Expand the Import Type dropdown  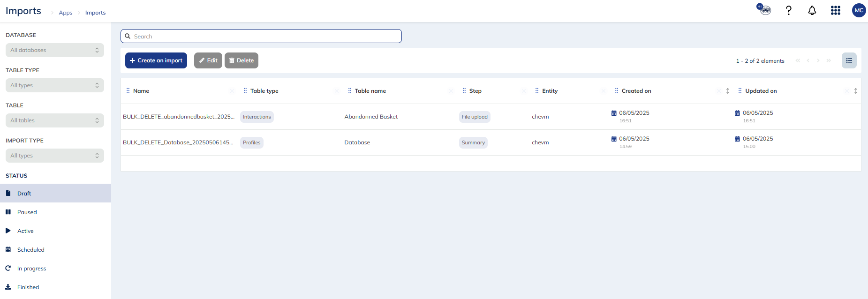point(55,156)
